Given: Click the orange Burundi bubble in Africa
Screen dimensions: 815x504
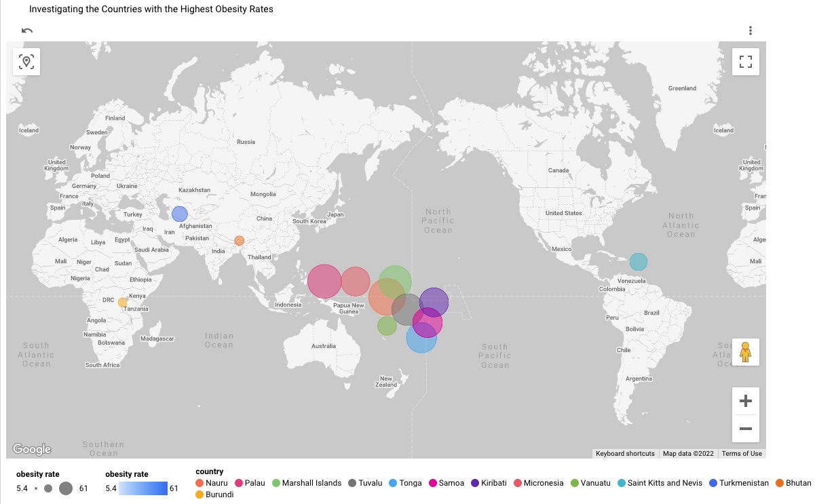Looking at the screenshot, I should pos(122,303).
